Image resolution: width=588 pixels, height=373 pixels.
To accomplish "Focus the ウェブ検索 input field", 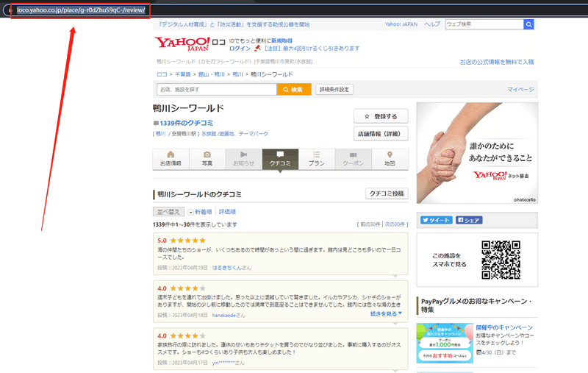I will 484,24.
